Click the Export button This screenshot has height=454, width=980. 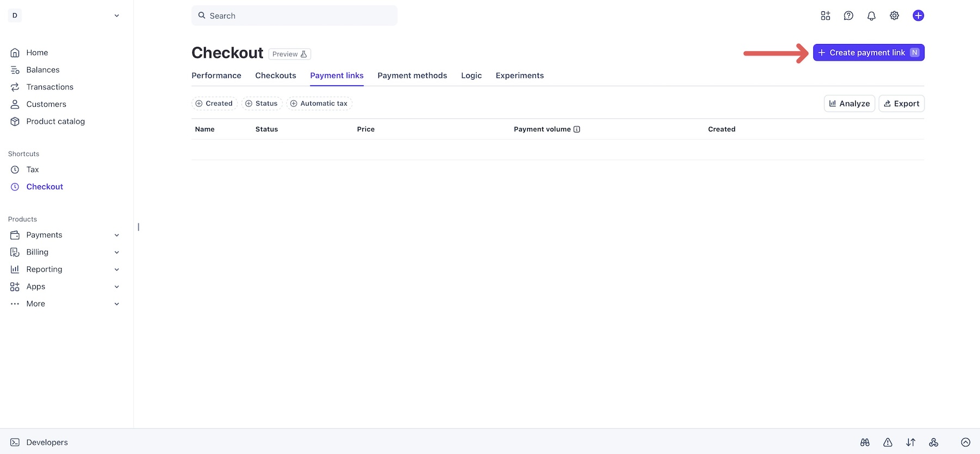[902, 104]
